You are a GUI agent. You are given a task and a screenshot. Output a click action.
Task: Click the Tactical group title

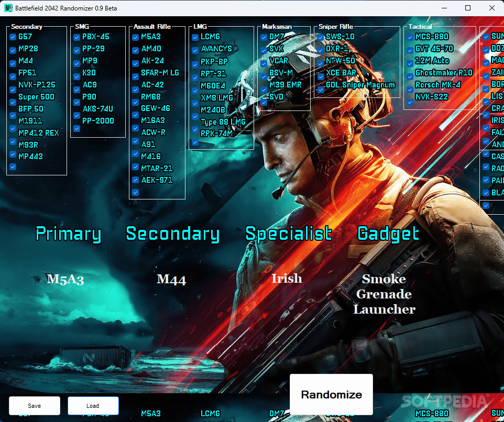pyautogui.click(x=420, y=27)
